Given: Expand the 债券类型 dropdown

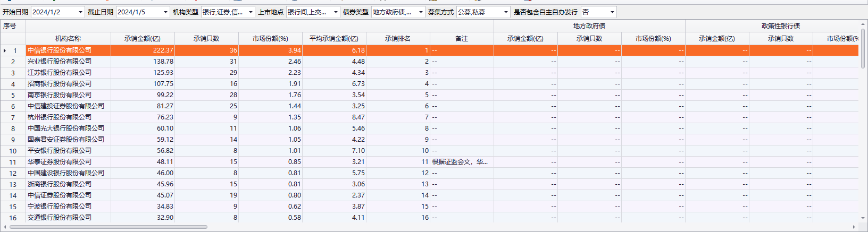Looking at the screenshot, I should (x=421, y=12).
